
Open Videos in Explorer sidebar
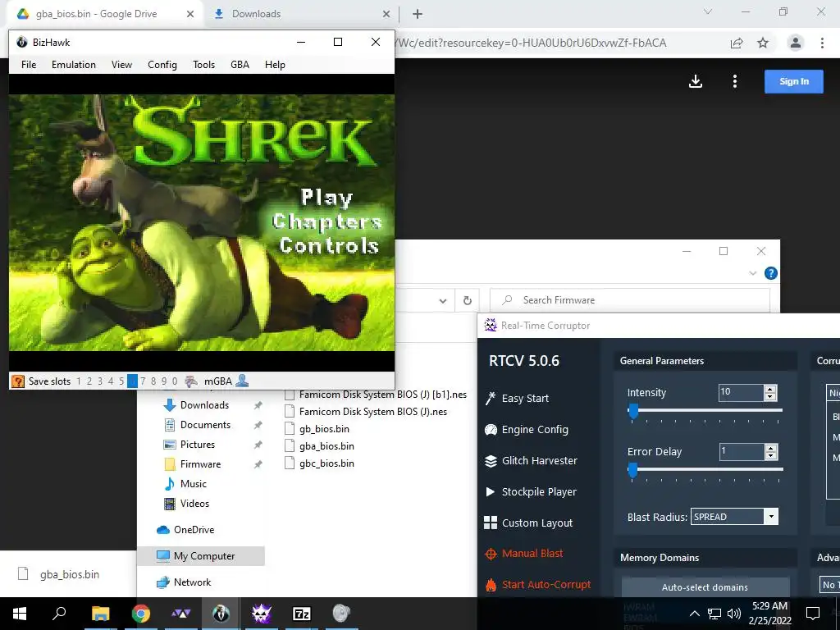coord(194,504)
